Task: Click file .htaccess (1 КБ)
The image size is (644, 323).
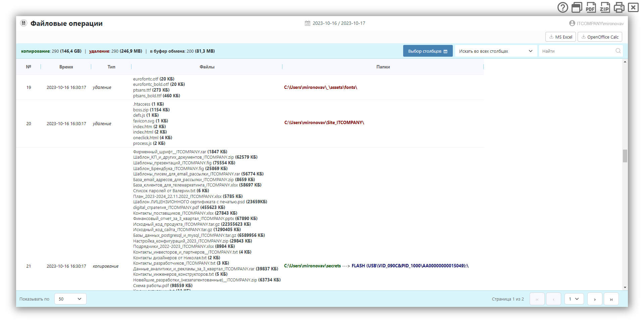Action: click(x=149, y=104)
